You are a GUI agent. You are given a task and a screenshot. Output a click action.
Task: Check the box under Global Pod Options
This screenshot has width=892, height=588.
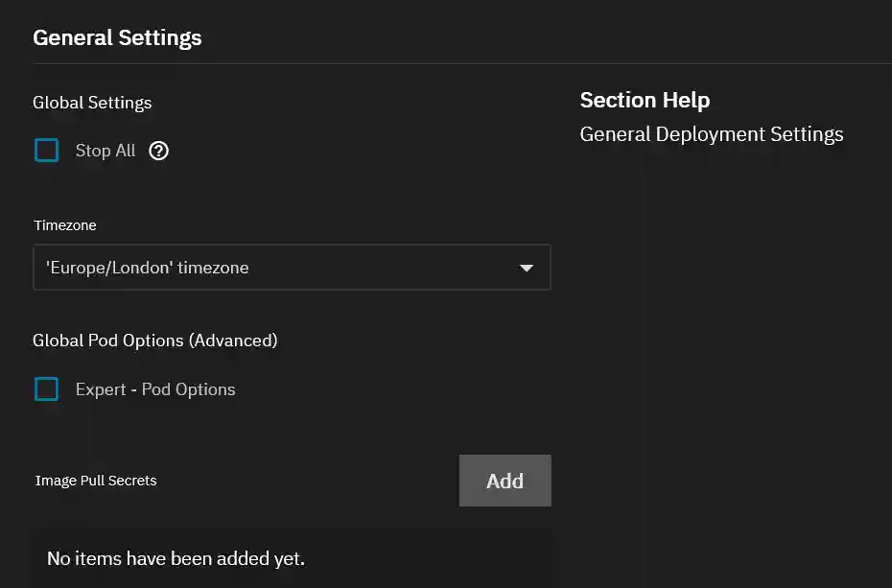[46, 389]
